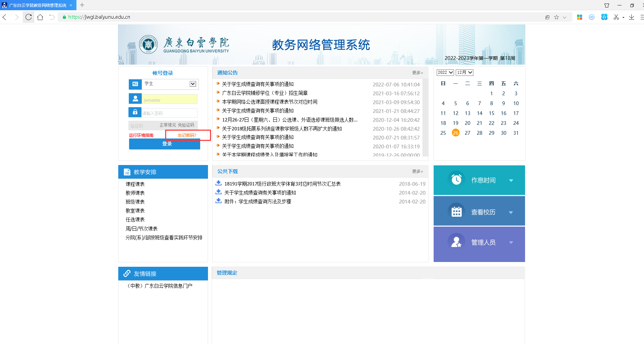Expand the 管理人员 panel arrow
Viewport: 644px width, 344px height.
tap(511, 242)
